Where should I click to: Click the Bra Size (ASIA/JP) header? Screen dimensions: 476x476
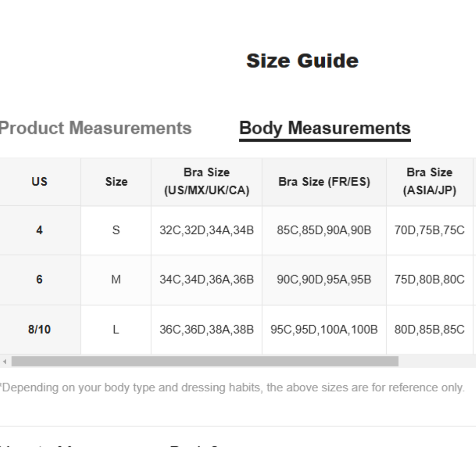click(429, 182)
